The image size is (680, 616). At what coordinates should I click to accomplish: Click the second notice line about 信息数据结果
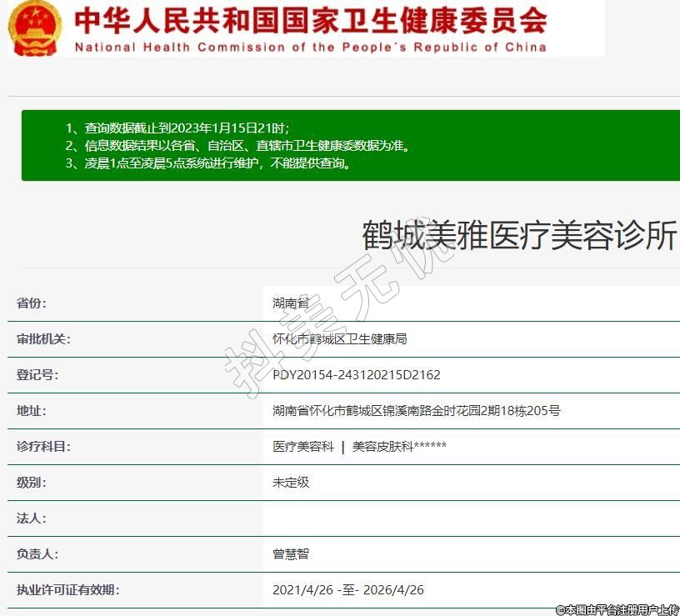[237, 146]
